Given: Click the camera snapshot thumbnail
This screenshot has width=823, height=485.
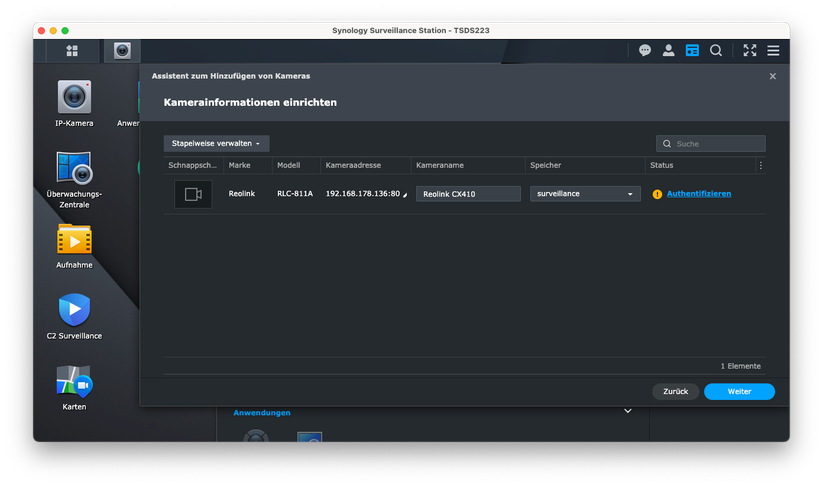Looking at the screenshot, I should [193, 194].
